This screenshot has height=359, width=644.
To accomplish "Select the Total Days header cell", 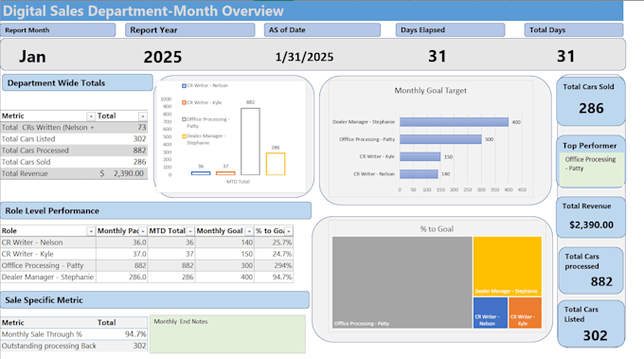I will click(574, 30).
